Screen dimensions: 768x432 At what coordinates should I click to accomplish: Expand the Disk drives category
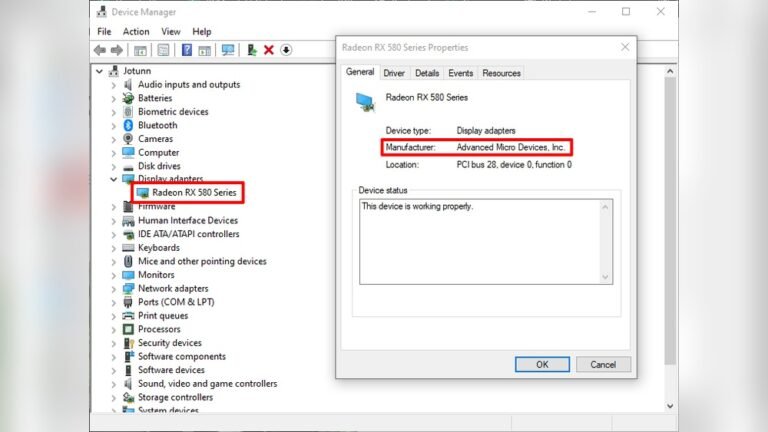click(114, 167)
